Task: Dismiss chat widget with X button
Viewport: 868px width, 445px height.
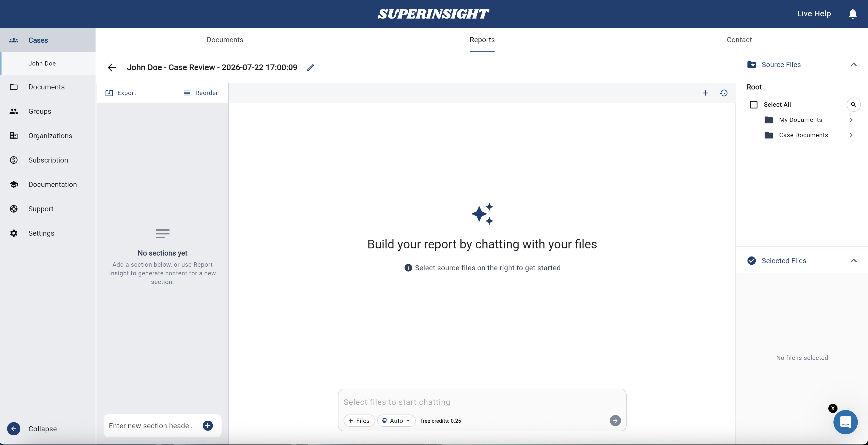Action: pyautogui.click(x=833, y=408)
